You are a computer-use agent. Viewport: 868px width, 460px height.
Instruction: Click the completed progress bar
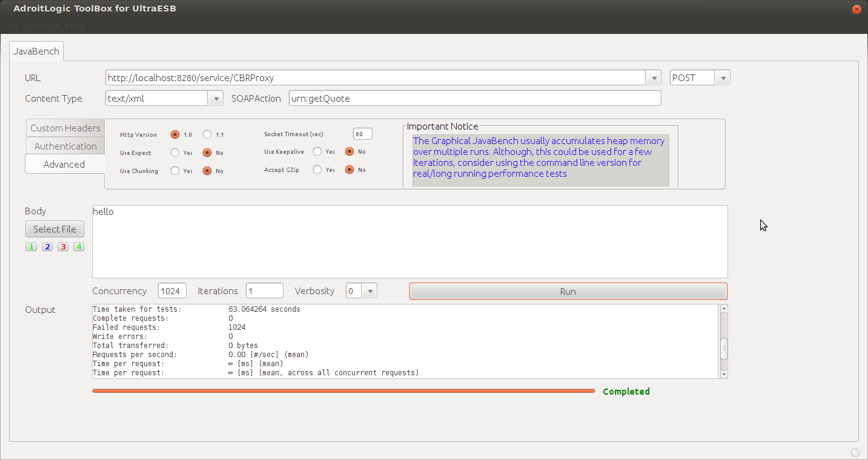pos(343,391)
